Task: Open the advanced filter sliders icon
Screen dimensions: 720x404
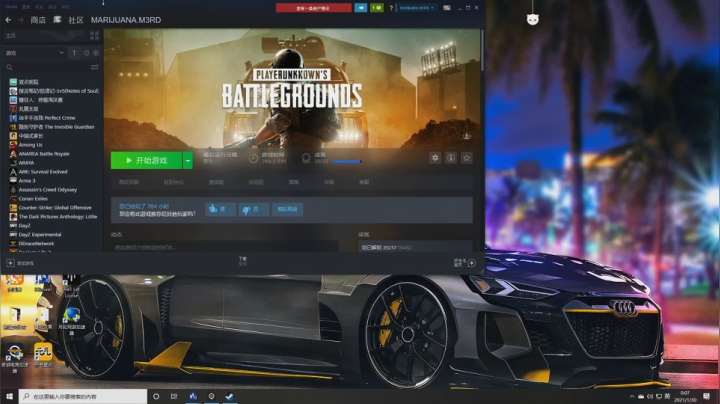Action: (x=95, y=67)
